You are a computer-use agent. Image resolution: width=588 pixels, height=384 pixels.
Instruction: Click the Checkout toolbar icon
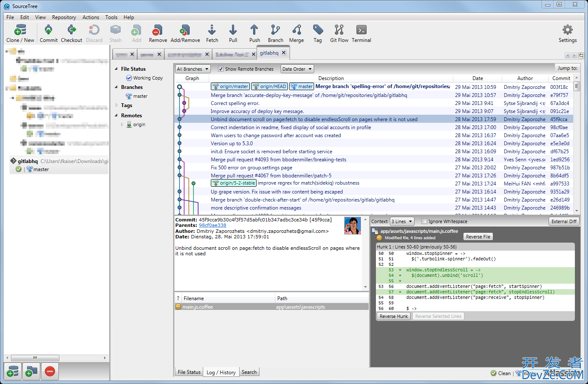[x=72, y=33]
